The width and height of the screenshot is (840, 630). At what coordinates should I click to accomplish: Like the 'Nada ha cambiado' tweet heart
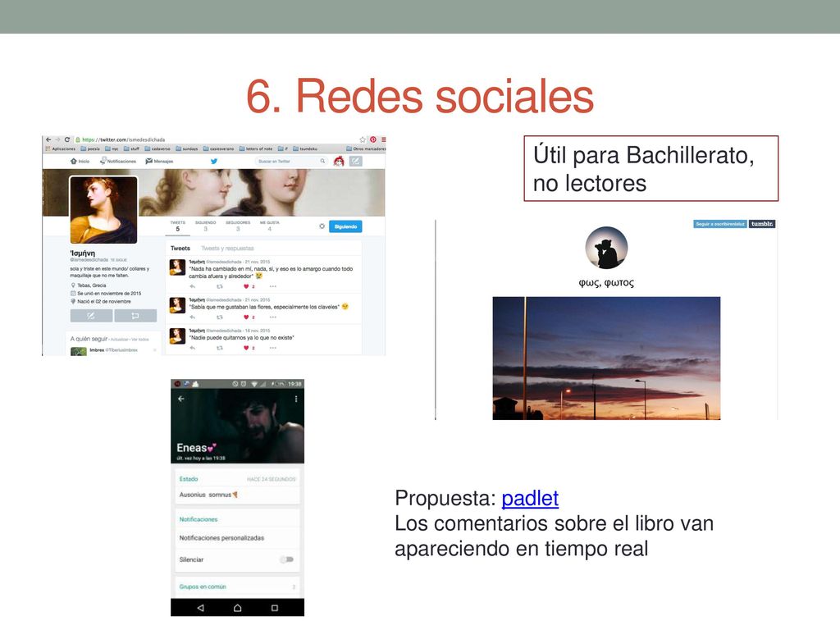click(246, 286)
